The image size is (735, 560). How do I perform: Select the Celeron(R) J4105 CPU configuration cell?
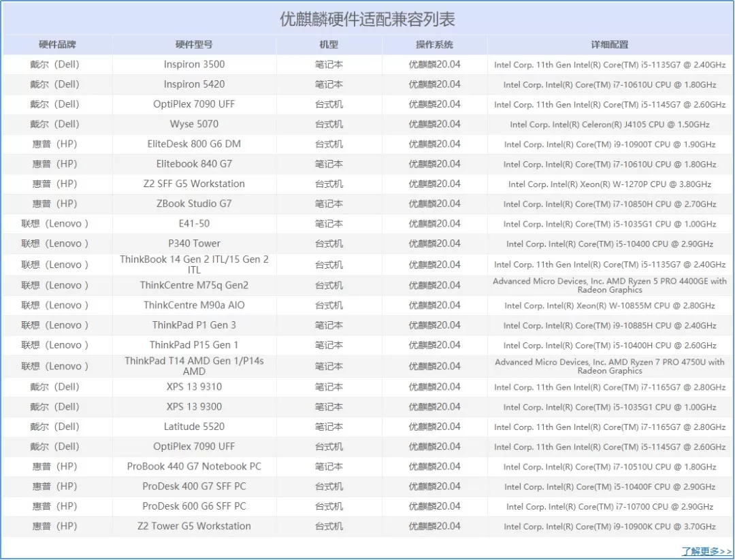click(610, 125)
